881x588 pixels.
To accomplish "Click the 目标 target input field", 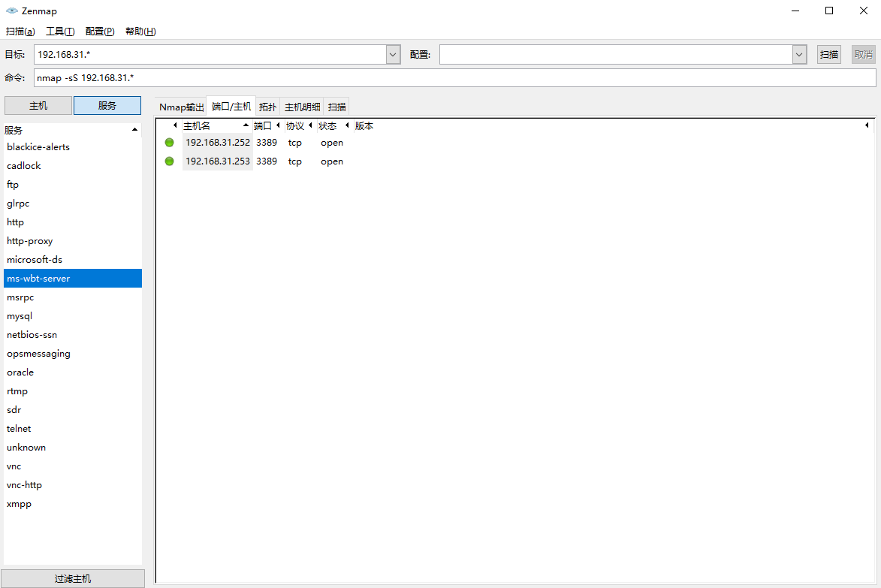I will tap(210, 55).
